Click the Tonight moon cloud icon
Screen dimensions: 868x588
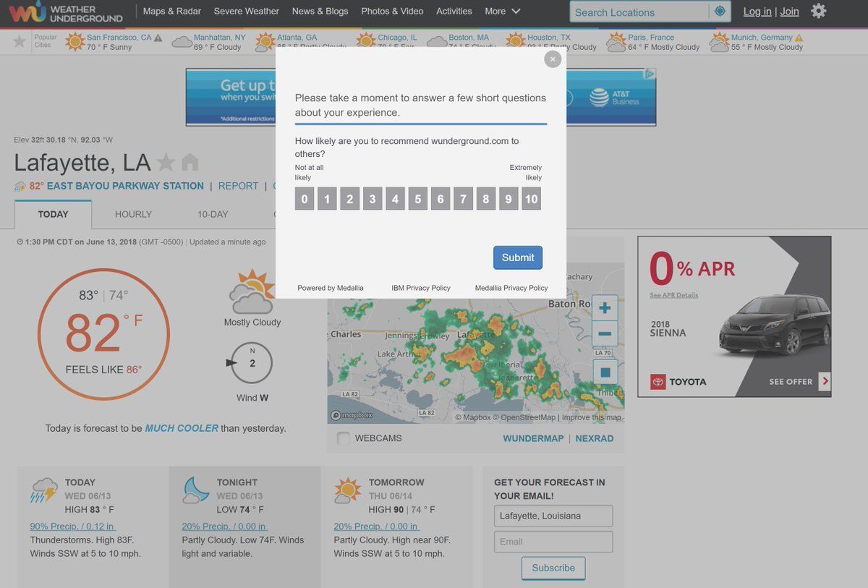(x=196, y=490)
